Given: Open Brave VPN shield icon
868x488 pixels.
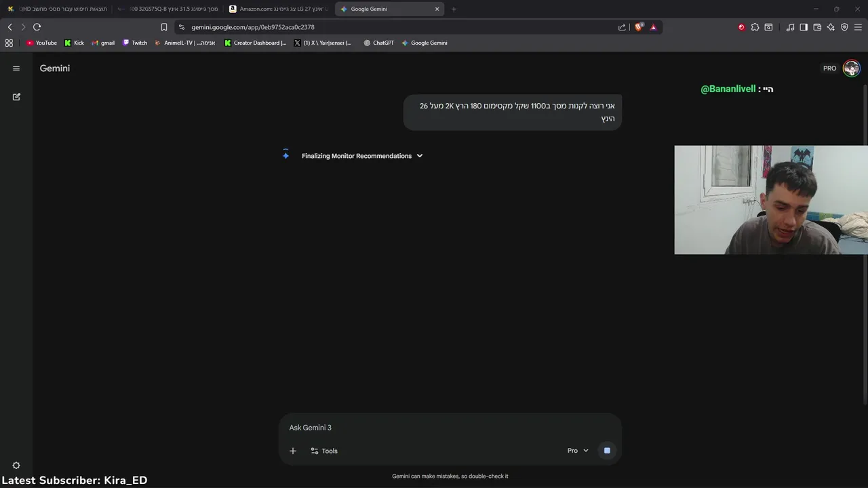Looking at the screenshot, I should coord(844,27).
